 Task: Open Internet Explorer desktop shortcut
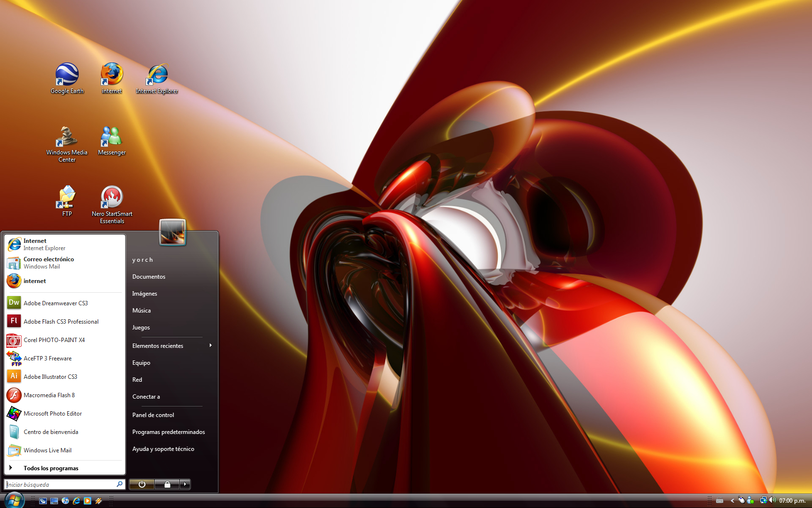pyautogui.click(x=157, y=78)
